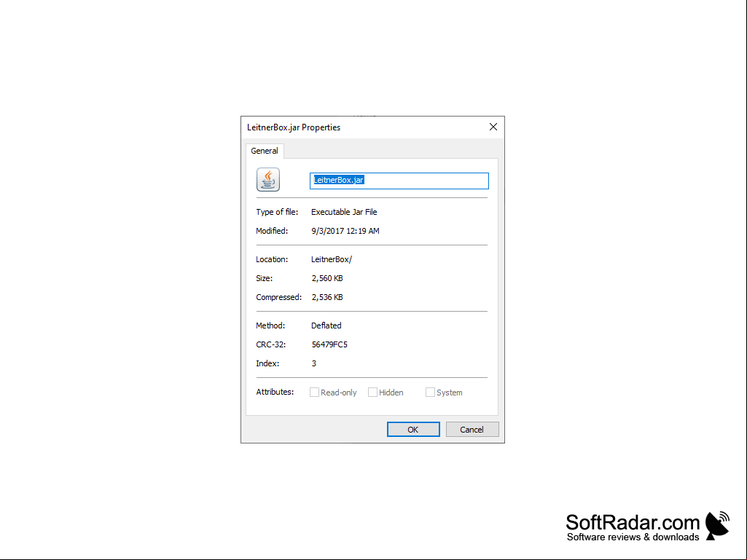
Task: Click the compressed value '2,536 KB'
Action: pos(327,297)
